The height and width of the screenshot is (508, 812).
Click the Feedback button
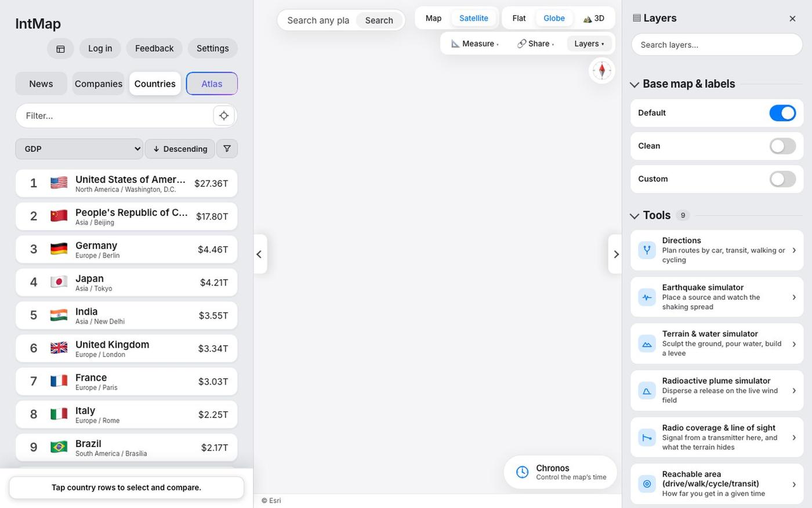(x=154, y=49)
